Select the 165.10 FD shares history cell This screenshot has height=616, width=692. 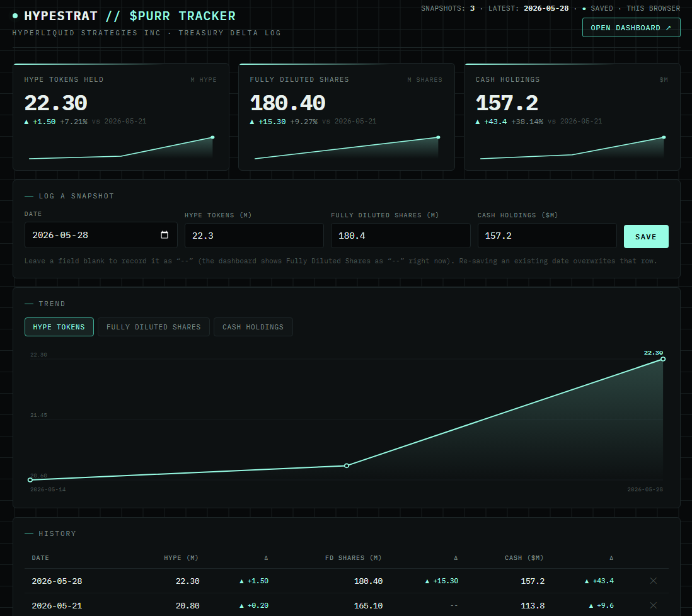tap(368, 606)
